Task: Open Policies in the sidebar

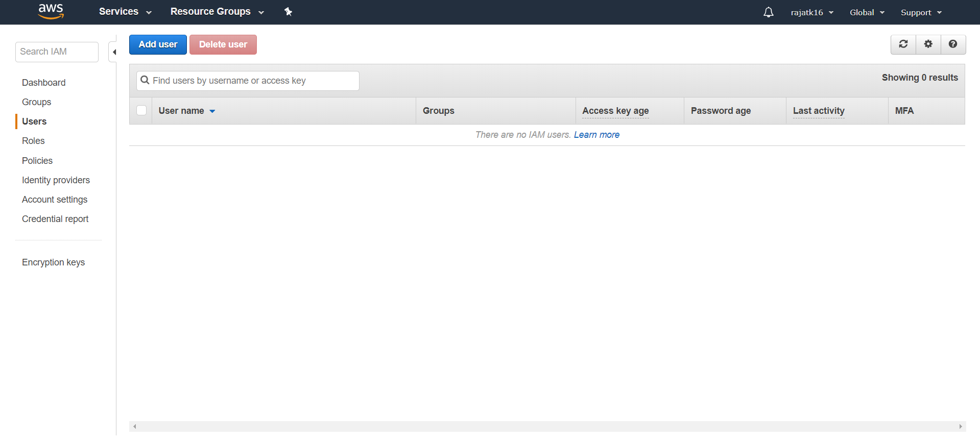Action: click(x=37, y=161)
